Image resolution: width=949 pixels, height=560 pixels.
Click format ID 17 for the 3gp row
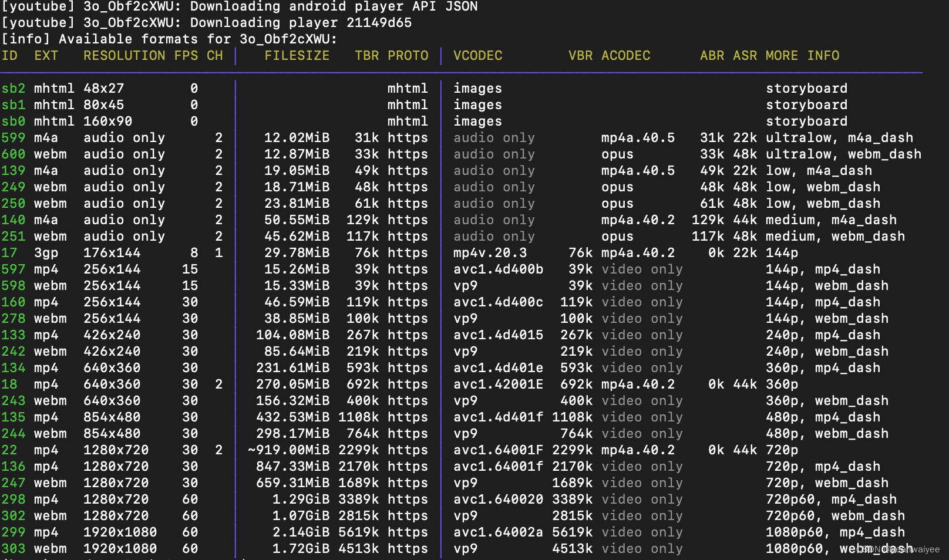(x=9, y=252)
